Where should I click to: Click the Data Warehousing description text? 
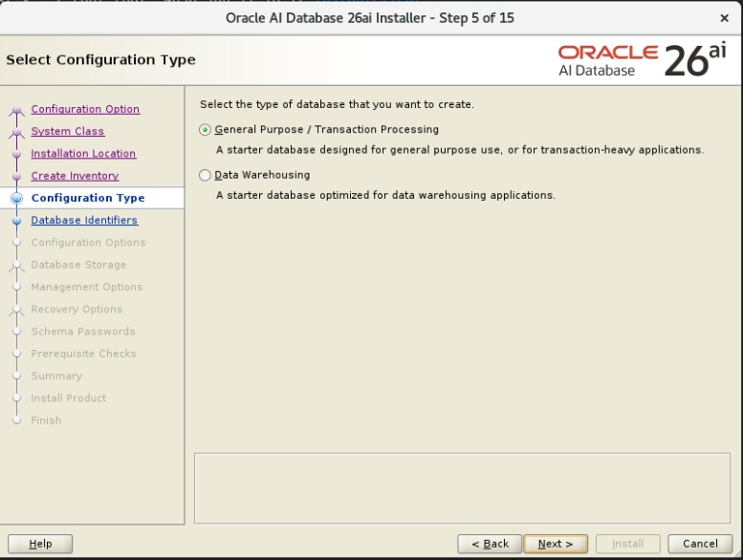pyautogui.click(x=385, y=195)
